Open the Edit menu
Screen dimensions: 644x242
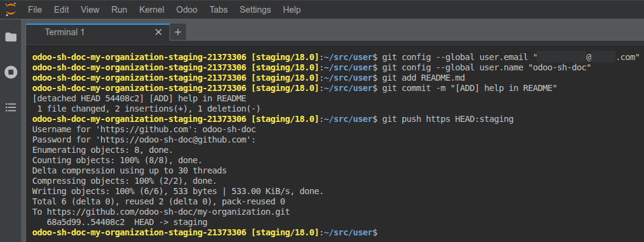[x=61, y=10]
